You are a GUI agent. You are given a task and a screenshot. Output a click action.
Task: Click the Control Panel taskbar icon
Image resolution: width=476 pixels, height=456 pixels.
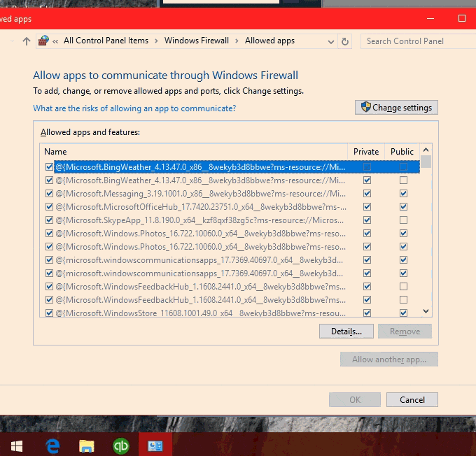tap(155, 446)
